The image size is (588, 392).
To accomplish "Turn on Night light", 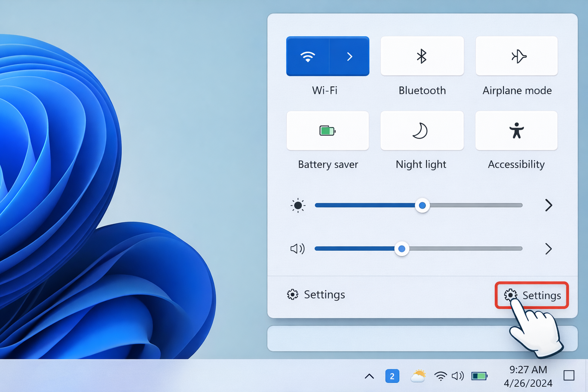I will [x=422, y=131].
